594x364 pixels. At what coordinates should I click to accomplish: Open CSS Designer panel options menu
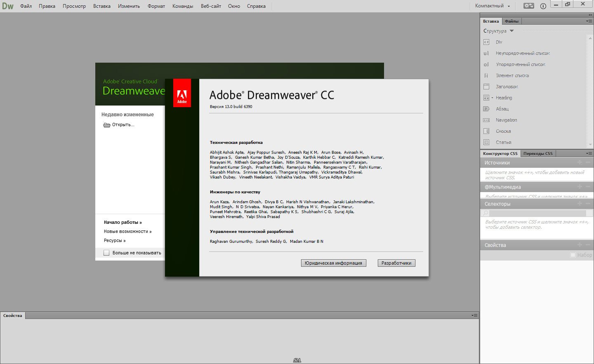pos(589,153)
